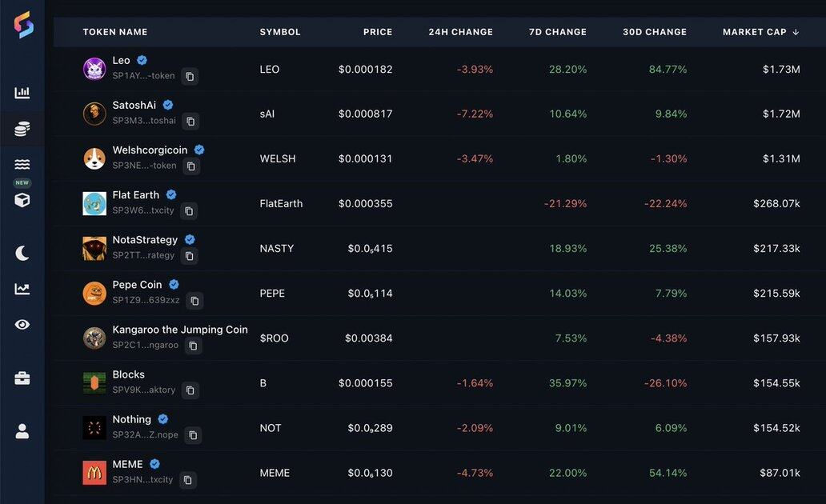Copy the MEME token contract address
The height and width of the screenshot is (504, 826).
click(187, 480)
